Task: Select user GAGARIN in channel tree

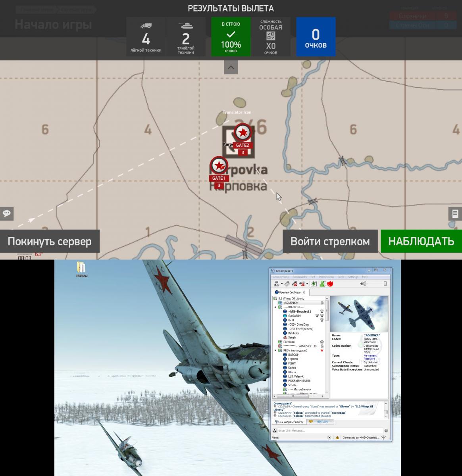Action: pos(295,316)
